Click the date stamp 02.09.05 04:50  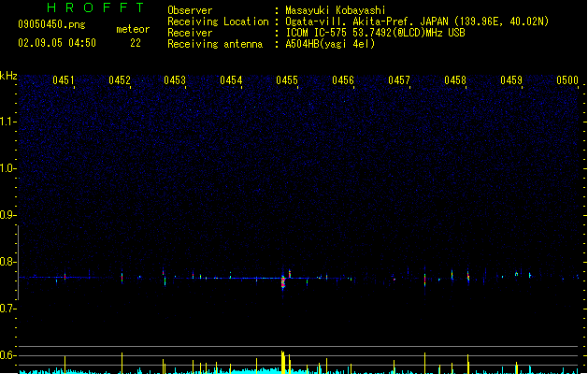click(57, 43)
